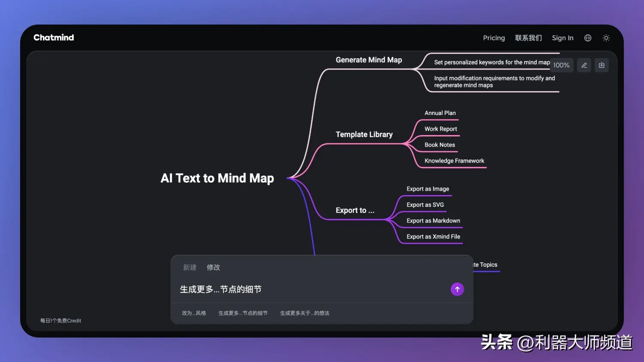Click the edit pencil icon

[584, 65]
